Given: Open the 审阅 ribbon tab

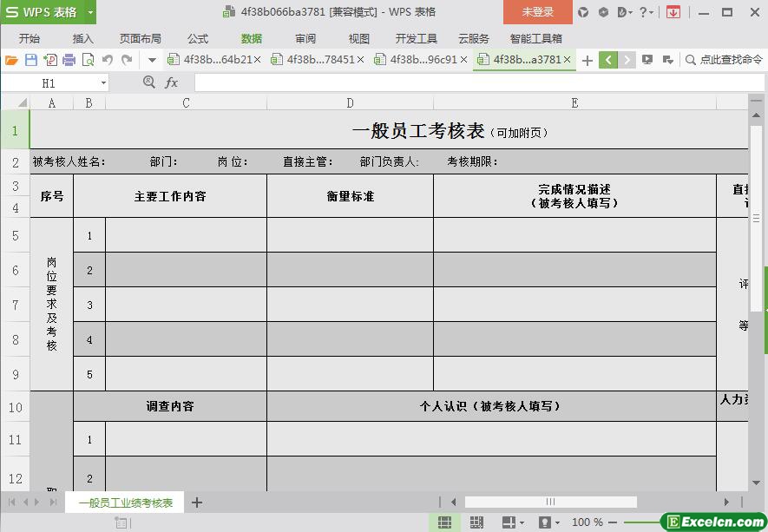Looking at the screenshot, I should pos(305,38).
